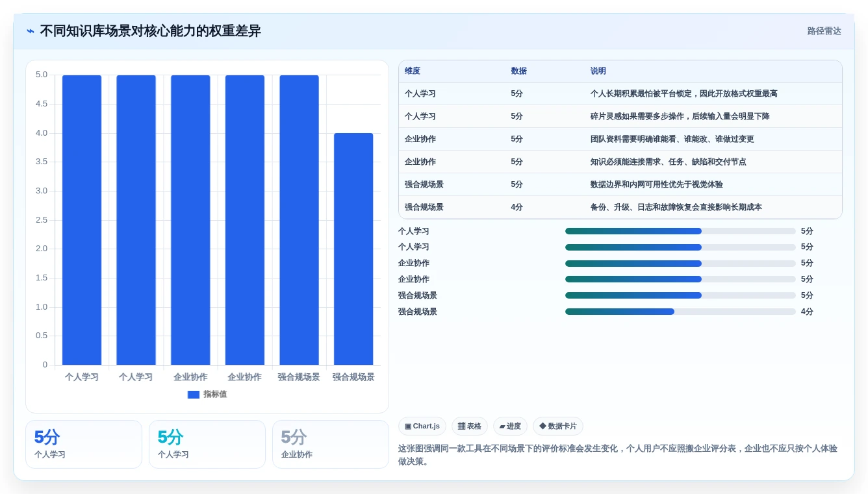Screen dimensions: 868x494
Task: Click the row mentioning 开放格式权重最高
Action: pyautogui.click(x=620, y=93)
